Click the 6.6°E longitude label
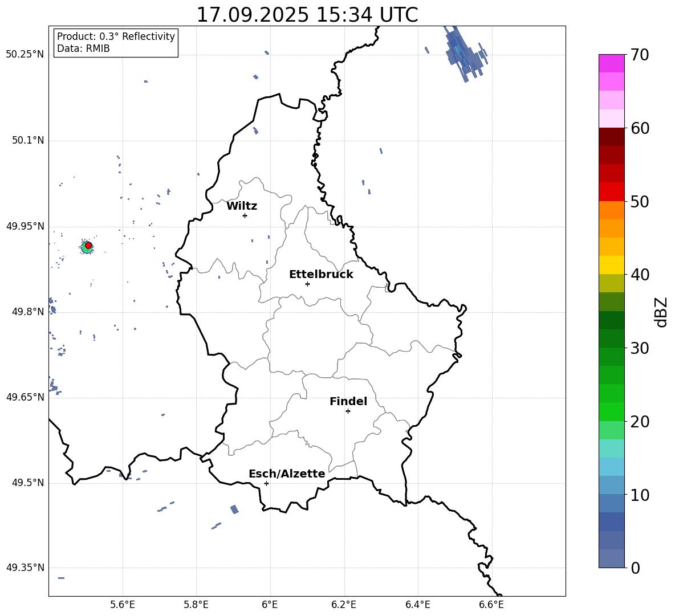This screenshot has height=616, width=675. pos(491,605)
